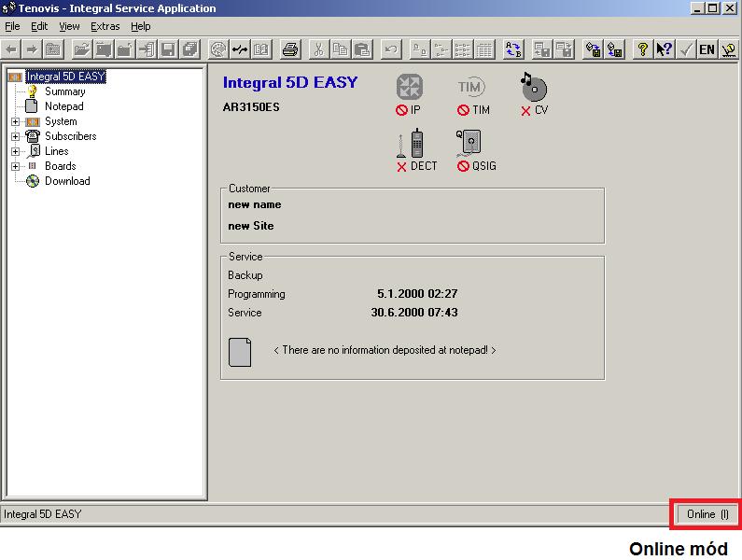Click the Cut scissors toolbar icon
Viewport: 742px width, 560px height.
pyautogui.click(x=319, y=49)
